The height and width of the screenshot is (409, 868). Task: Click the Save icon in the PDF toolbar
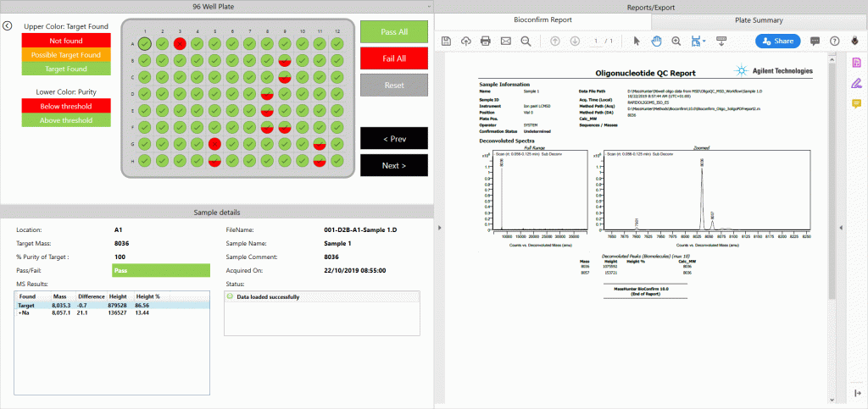[446, 41]
